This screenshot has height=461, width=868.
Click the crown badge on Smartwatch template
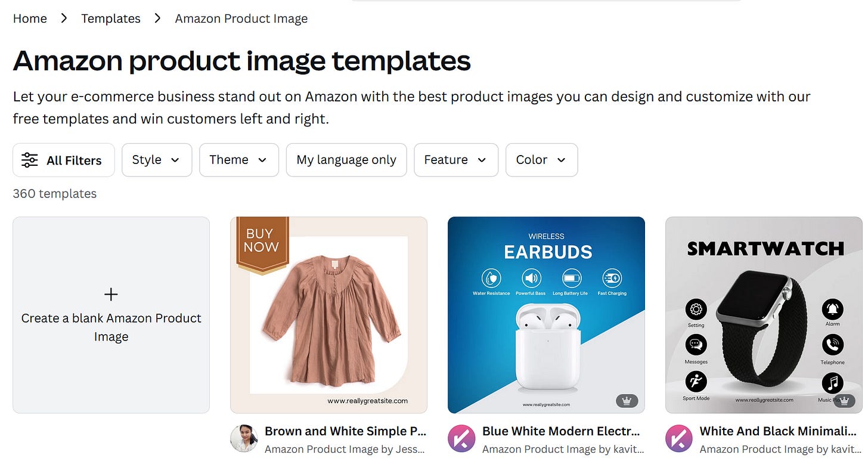[844, 401]
